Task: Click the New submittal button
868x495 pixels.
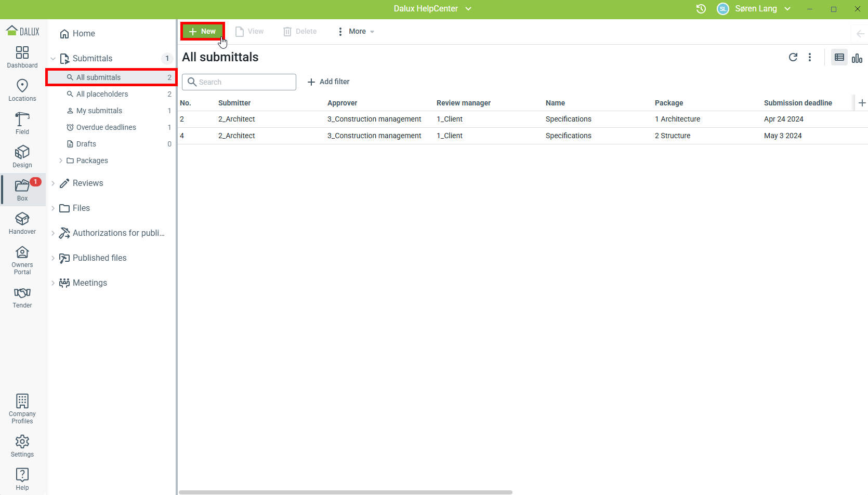Action: 202,32
